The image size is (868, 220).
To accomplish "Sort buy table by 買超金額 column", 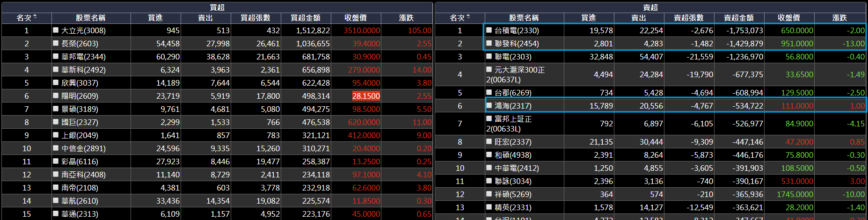I will (306, 18).
